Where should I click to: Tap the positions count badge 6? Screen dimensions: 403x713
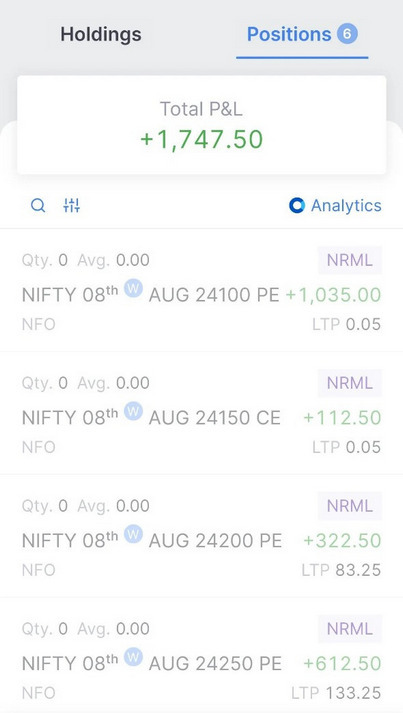pyautogui.click(x=347, y=34)
